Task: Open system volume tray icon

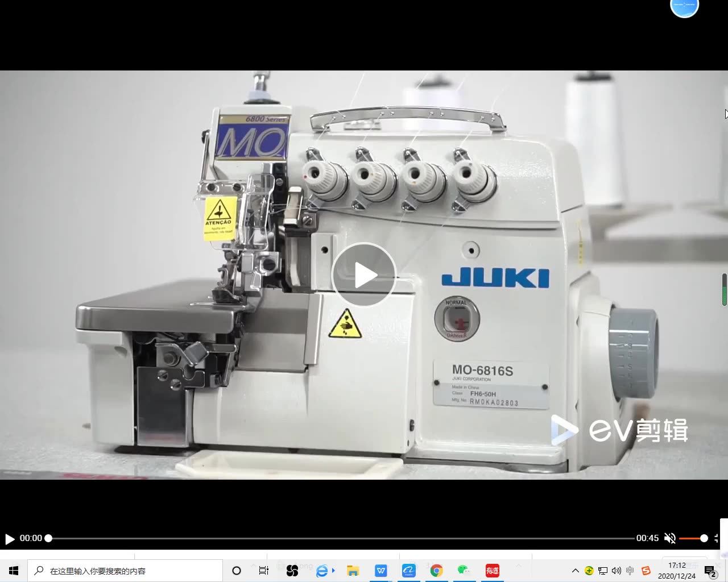Action: click(x=617, y=571)
